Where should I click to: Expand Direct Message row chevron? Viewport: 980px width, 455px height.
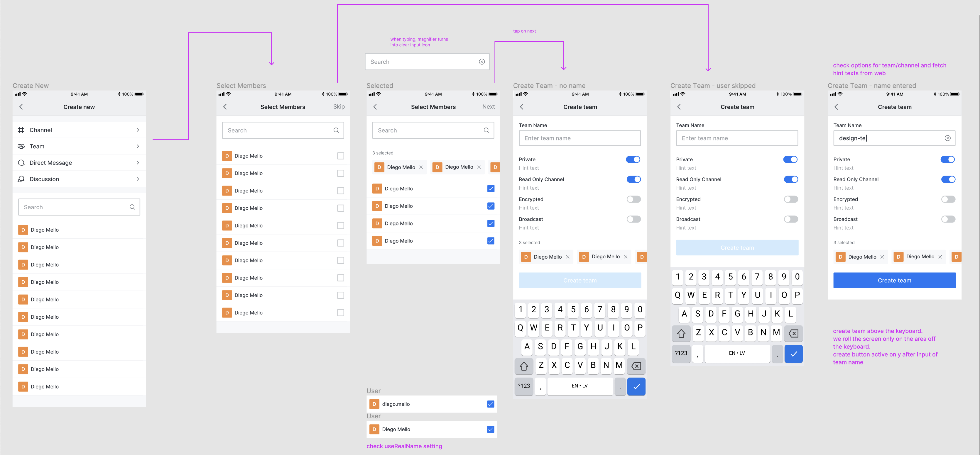[138, 163]
